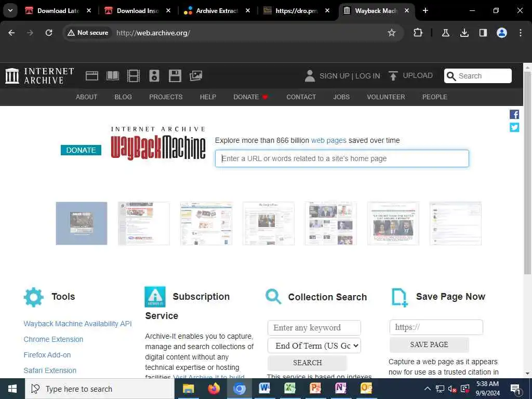Open a new browser tab
532x399 pixels.
425,10
